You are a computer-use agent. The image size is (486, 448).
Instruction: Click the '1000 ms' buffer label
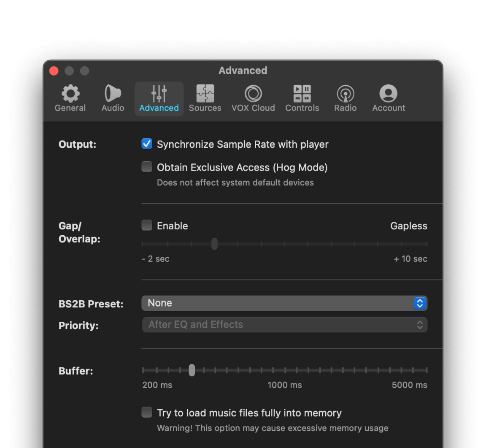tap(284, 385)
